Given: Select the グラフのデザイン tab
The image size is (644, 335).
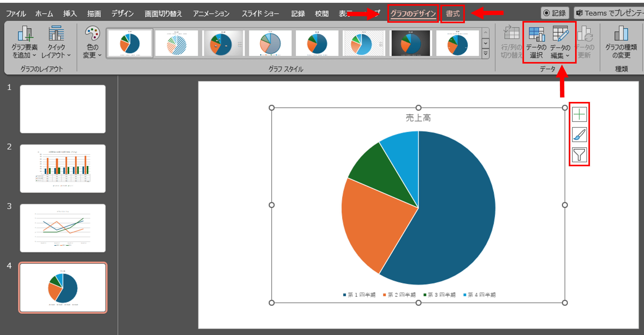Looking at the screenshot, I should 413,13.
